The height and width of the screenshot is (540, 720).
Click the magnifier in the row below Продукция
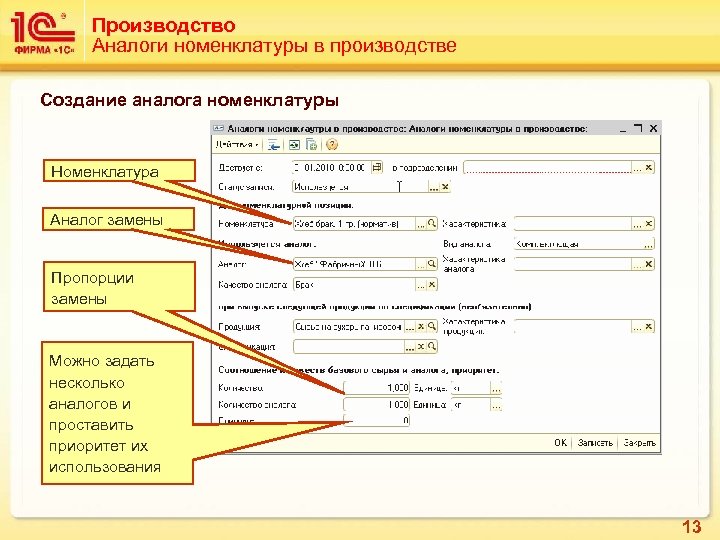432,347
